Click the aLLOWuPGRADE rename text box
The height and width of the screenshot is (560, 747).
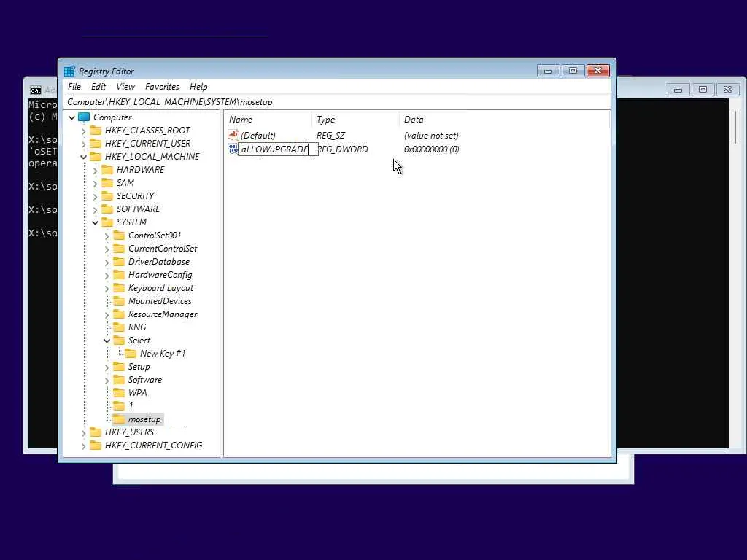tap(278, 149)
